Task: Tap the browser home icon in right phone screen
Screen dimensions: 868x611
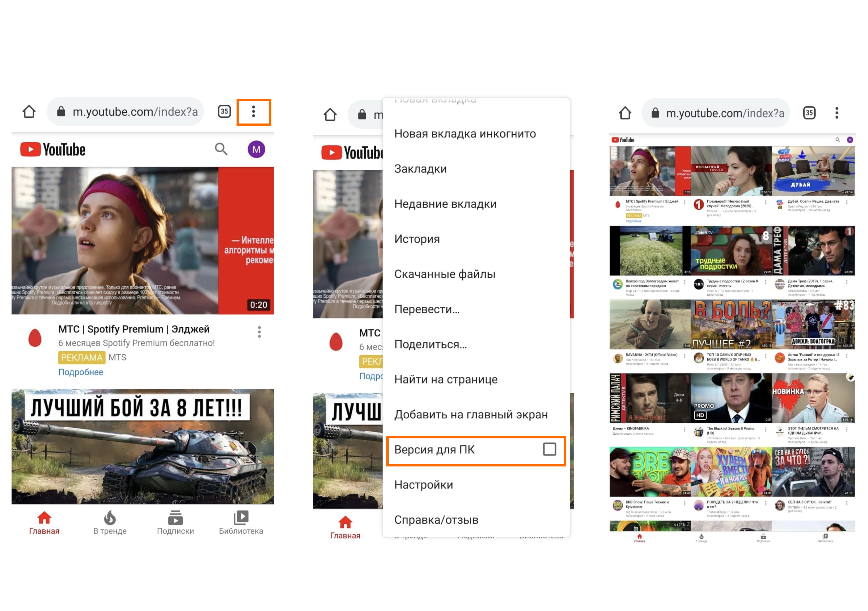Action: pyautogui.click(x=625, y=113)
